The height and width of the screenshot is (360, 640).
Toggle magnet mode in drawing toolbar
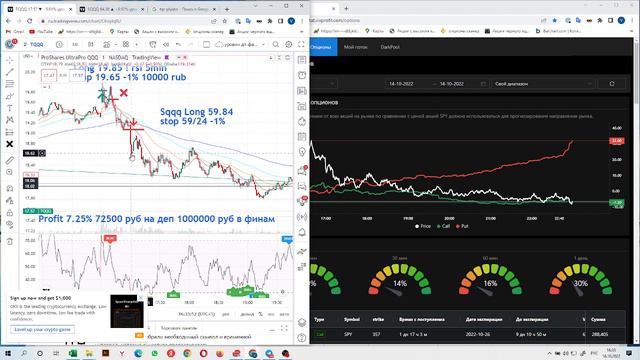pos(10,189)
